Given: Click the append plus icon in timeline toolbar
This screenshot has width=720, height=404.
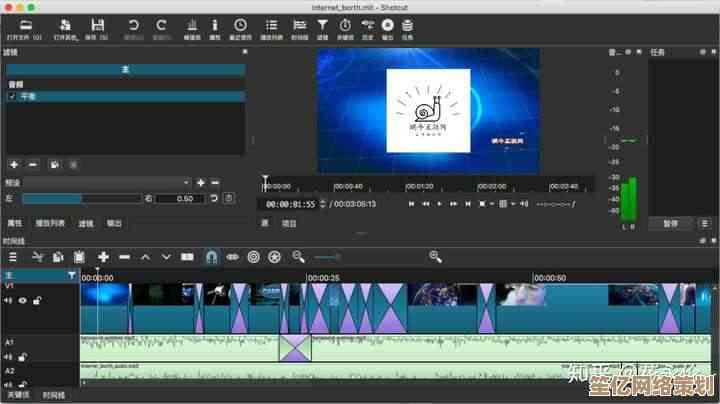Looking at the screenshot, I should (102, 257).
